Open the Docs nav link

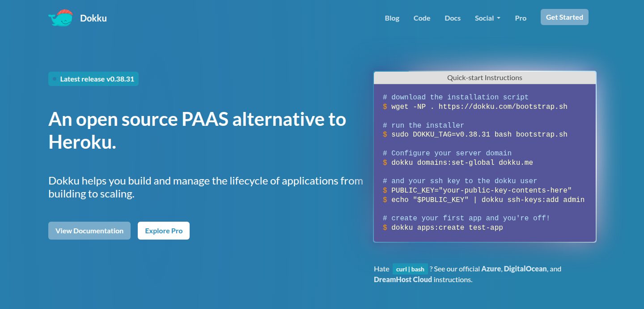click(x=453, y=18)
